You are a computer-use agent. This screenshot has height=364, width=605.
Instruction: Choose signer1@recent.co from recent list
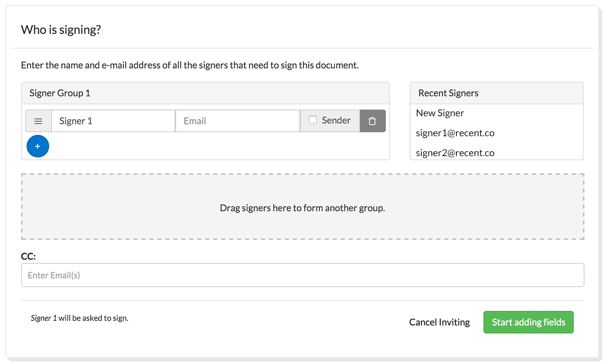pos(455,133)
